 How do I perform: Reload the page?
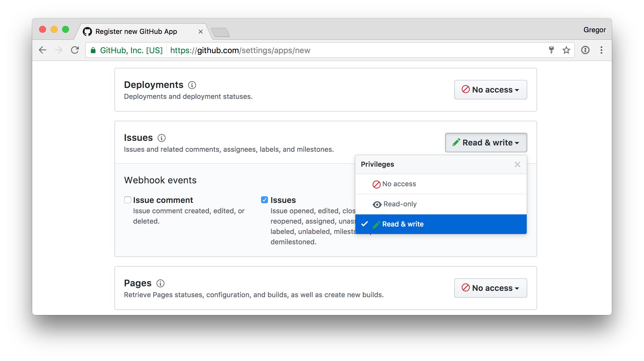75,50
